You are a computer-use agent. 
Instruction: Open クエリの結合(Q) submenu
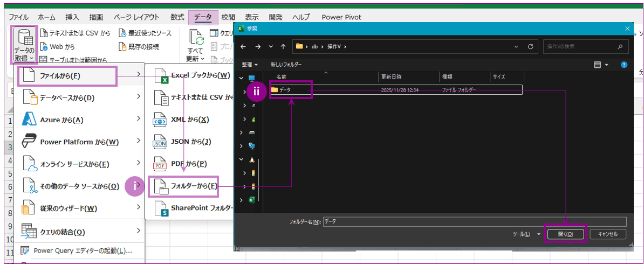(80, 232)
